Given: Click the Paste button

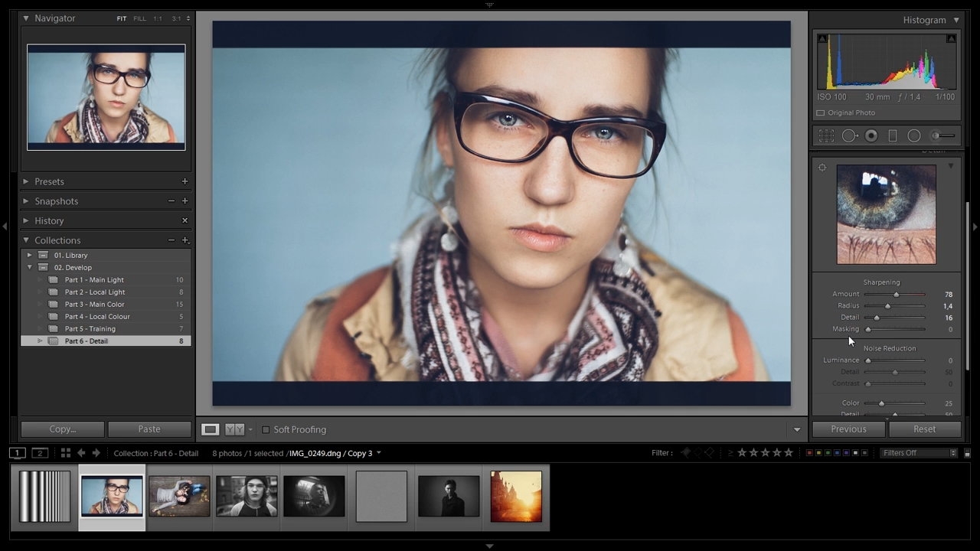Looking at the screenshot, I should [x=149, y=429].
